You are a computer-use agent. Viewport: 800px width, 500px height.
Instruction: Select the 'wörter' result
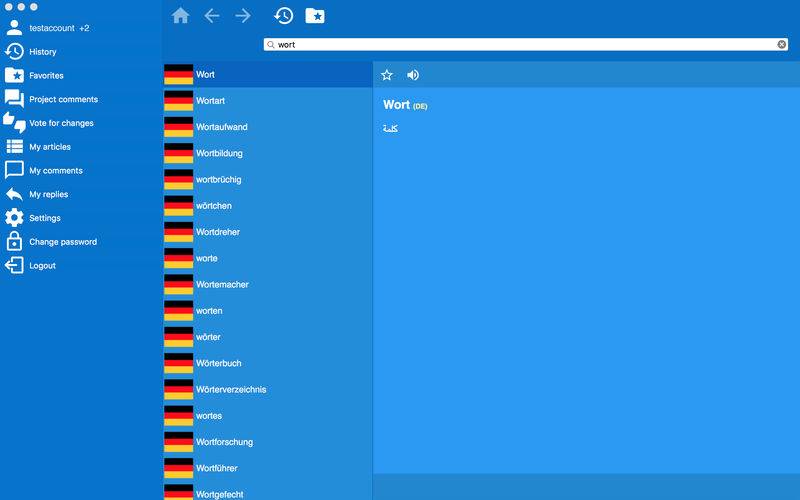[x=268, y=337]
